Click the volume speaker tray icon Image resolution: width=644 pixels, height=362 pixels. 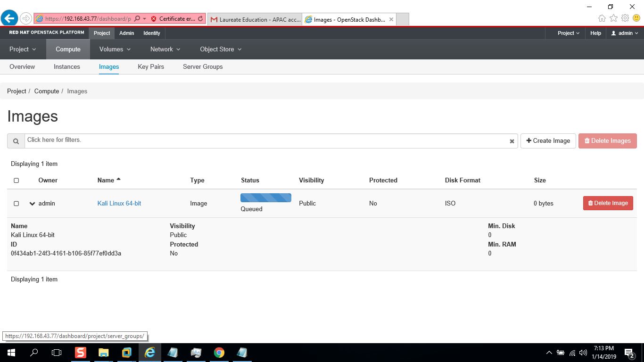click(583, 353)
